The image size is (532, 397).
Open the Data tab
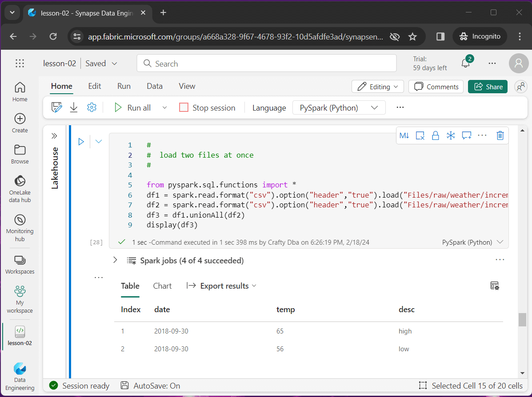click(x=155, y=86)
